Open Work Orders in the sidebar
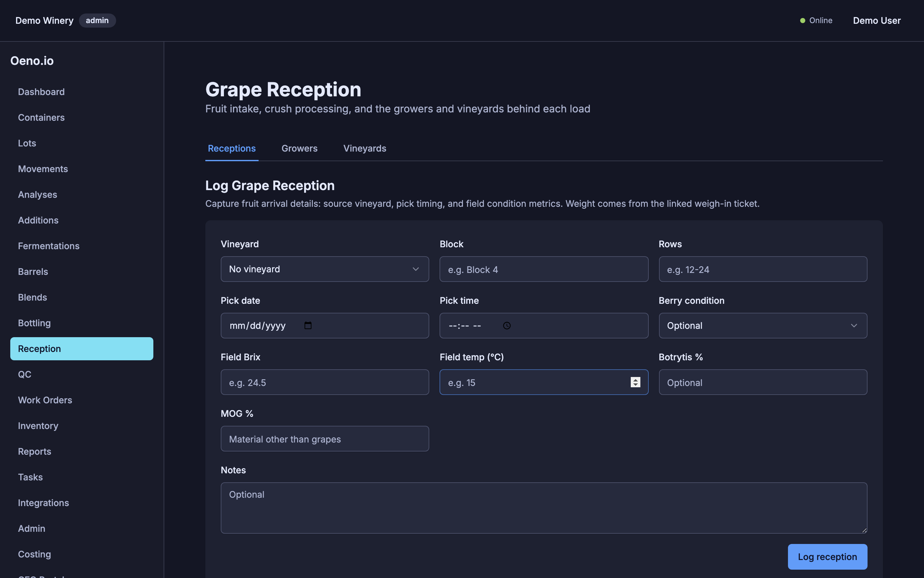The height and width of the screenshot is (578, 924). point(82,400)
